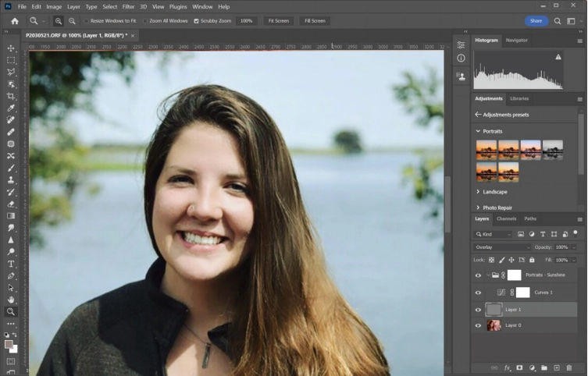
Task: Click the Fit Screen button
Action: 277,21
